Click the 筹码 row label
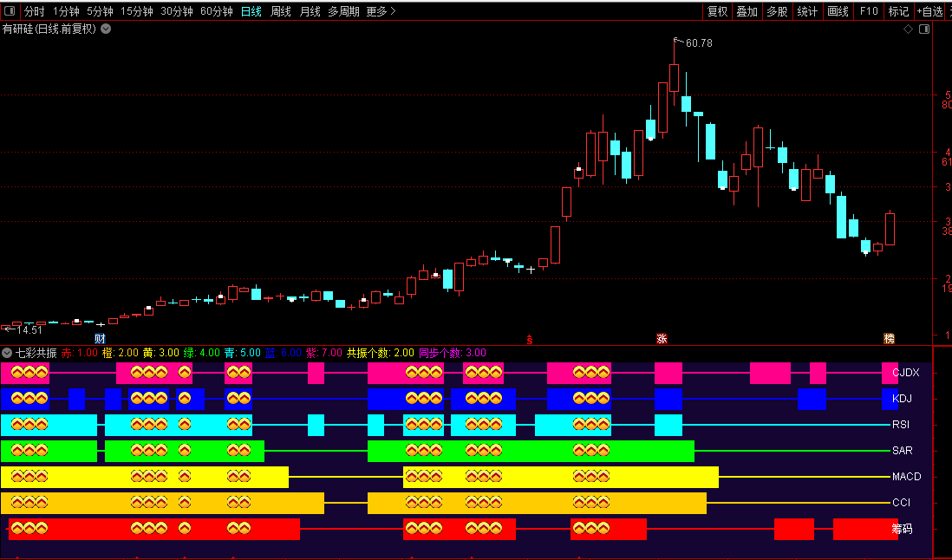Image resolution: width=952 pixels, height=560 pixels. 902,529
